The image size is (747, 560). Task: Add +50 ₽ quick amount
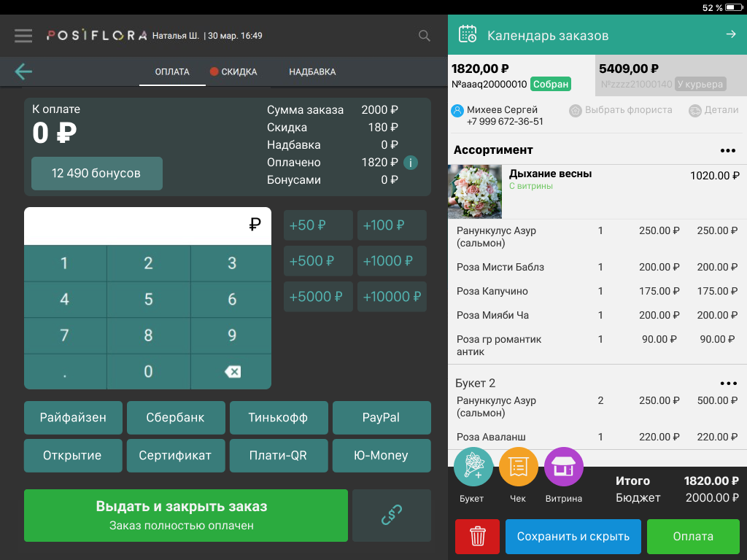click(318, 225)
